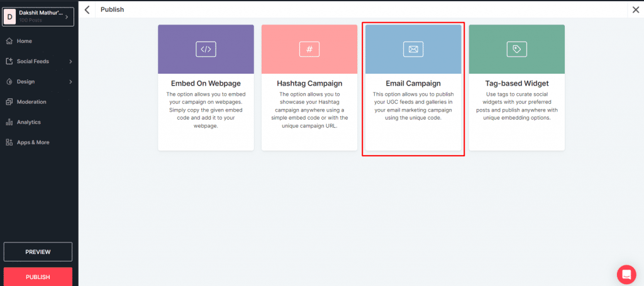This screenshot has width=644, height=286.
Task: Click the Design droplet icon
Action: click(9, 81)
